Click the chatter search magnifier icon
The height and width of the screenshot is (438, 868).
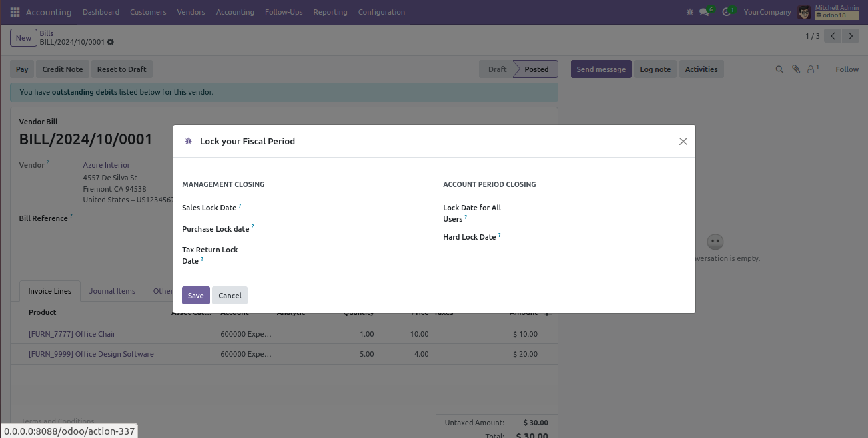[x=779, y=69]
